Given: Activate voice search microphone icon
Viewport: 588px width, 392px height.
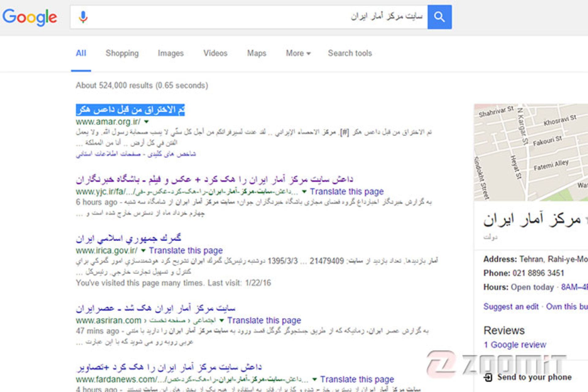Looking at the screenshot, I should point(83,17).
